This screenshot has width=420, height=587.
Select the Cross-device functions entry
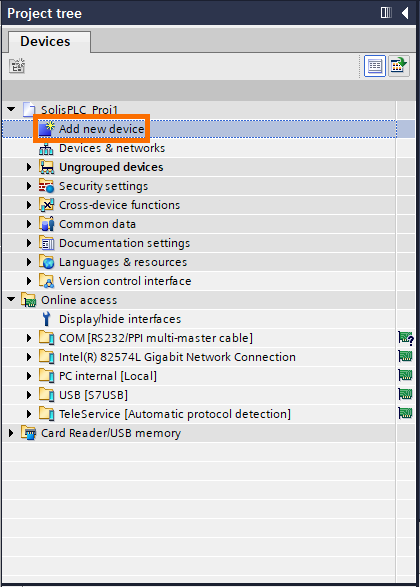pyautogui.click(x=119, y=205)
